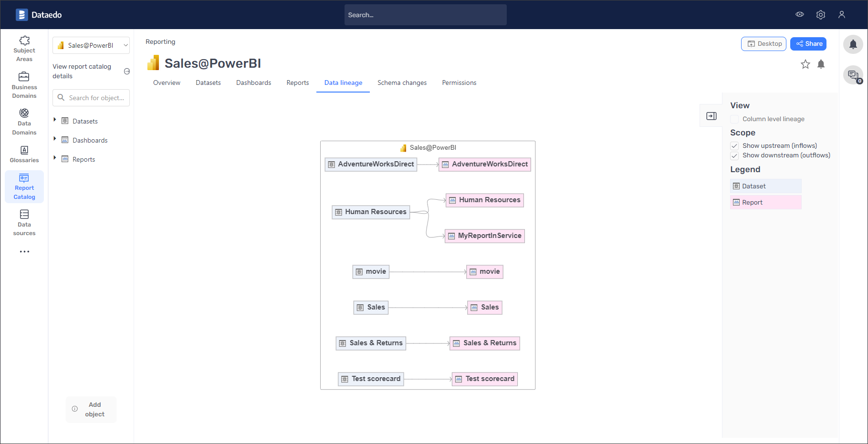Open Business Domains section

24,85
